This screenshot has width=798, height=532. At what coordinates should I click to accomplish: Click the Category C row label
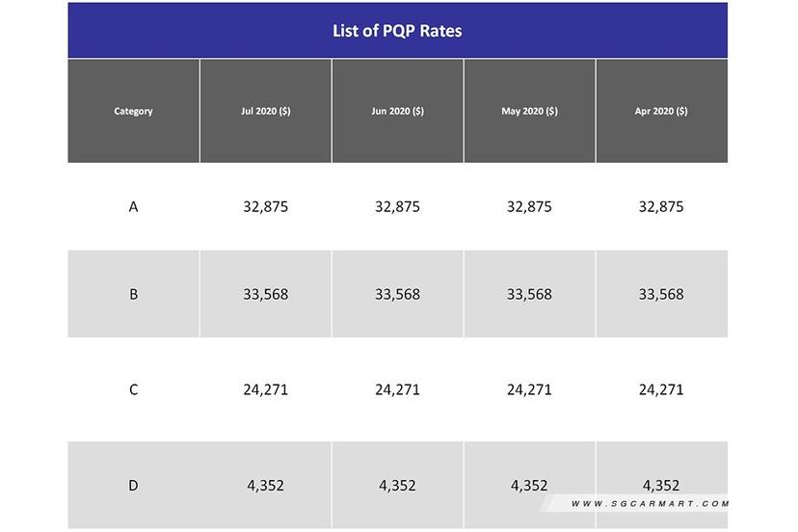(133, 389)
